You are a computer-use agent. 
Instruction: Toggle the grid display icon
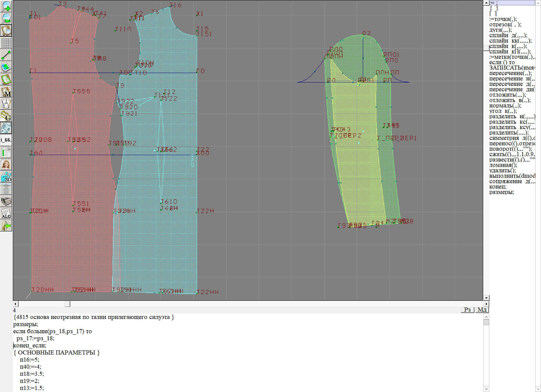pos(6,43)
